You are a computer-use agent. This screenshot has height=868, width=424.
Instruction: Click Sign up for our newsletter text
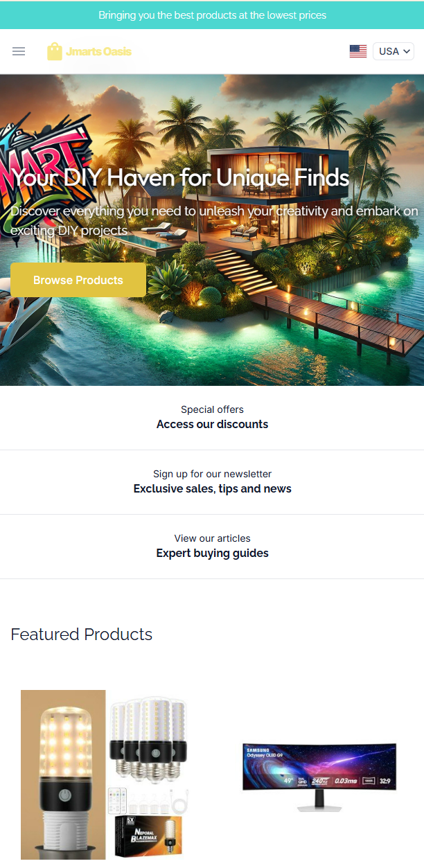point(212,474)
